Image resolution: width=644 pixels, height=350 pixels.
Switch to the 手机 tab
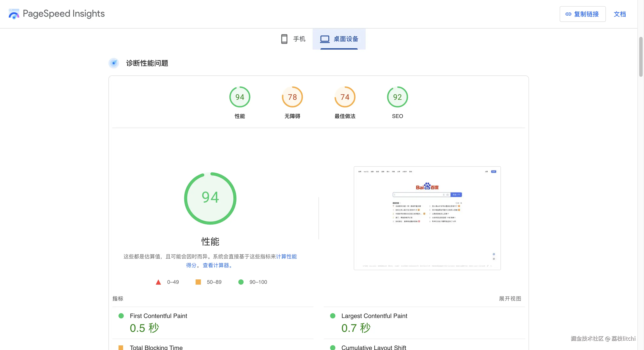tap(299, 39)
